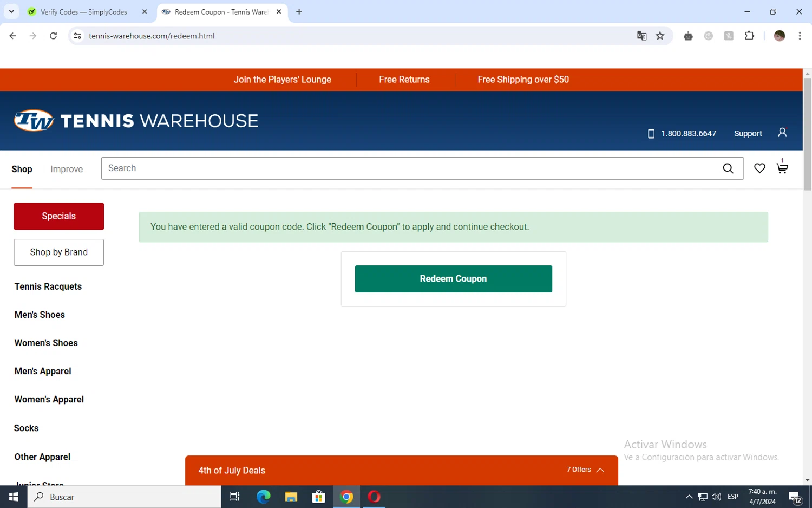Open File Explorer from taskbar
This screenshot has height=508, width=812.
click(x=291, y=497)
